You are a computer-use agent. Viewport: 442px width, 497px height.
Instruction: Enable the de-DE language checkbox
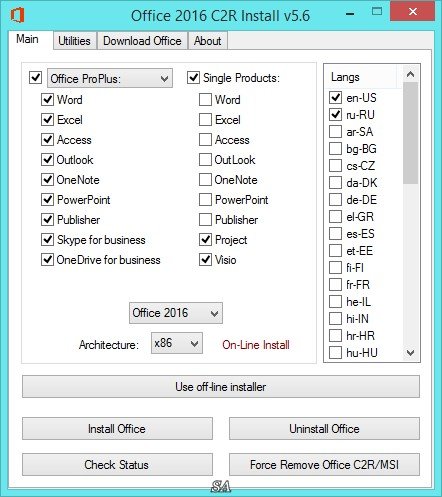click(x=335, y=200)
